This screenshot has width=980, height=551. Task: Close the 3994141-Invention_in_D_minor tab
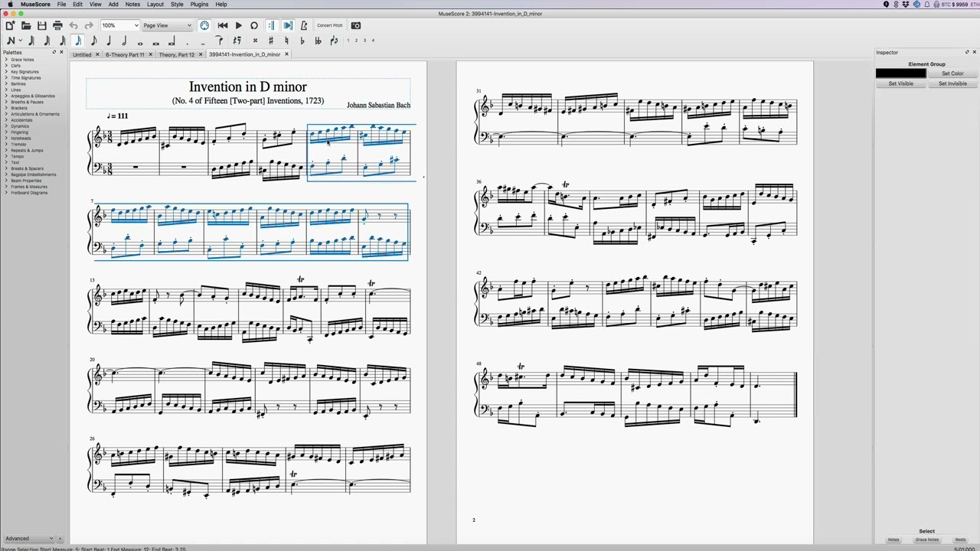(287, 54)
